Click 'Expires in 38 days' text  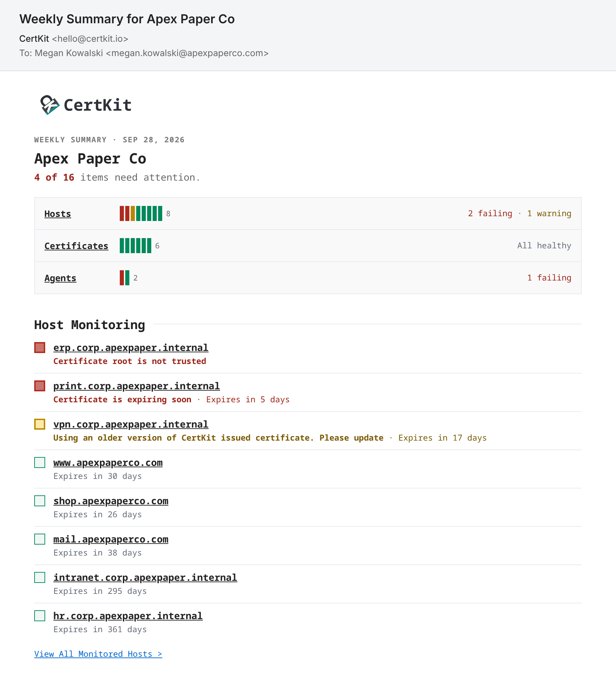tap(98, 553)
